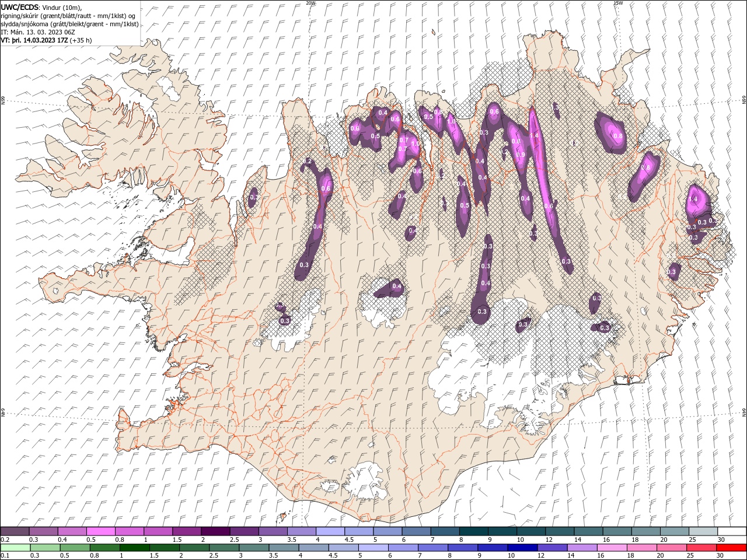This screenshot has width=747, height=560.
Task: Choose the grey-blue swatch at 3.5 in lower legend
Action: tap(284, 548)
